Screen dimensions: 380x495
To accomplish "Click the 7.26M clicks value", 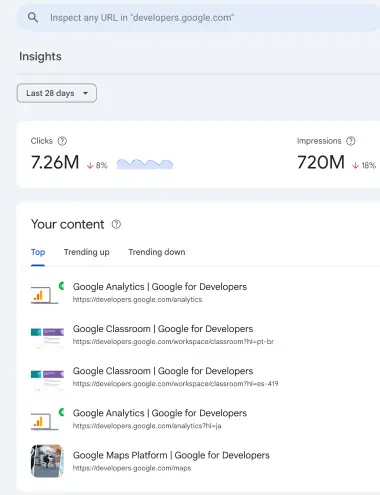I will 55,162.
